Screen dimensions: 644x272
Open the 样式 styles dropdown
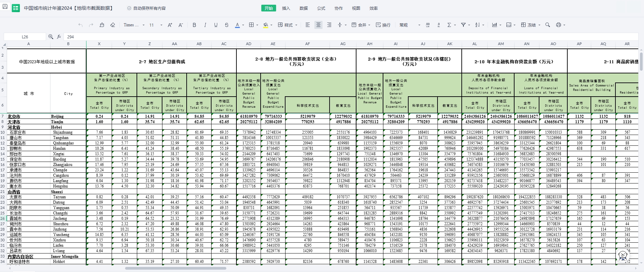point(288,25)
